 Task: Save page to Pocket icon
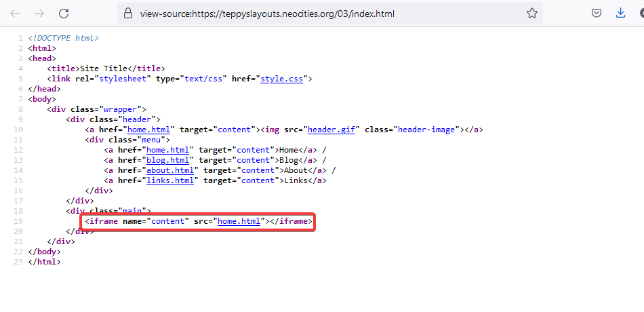pyautogui.click(x=597, y=14)
